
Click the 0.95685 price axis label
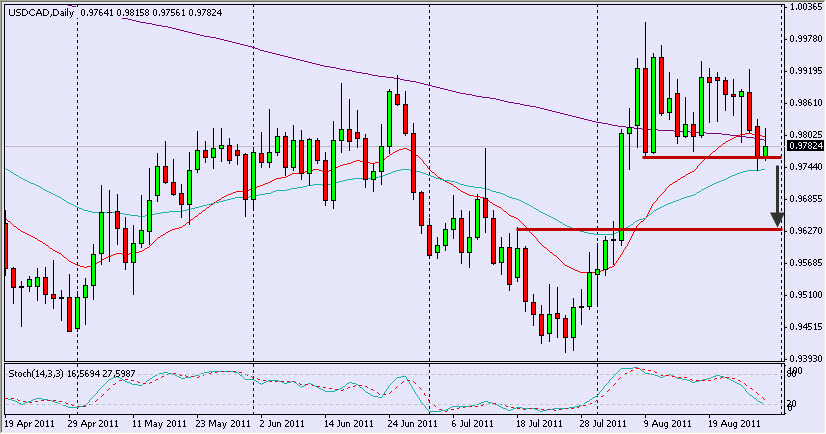coord(806,262)
